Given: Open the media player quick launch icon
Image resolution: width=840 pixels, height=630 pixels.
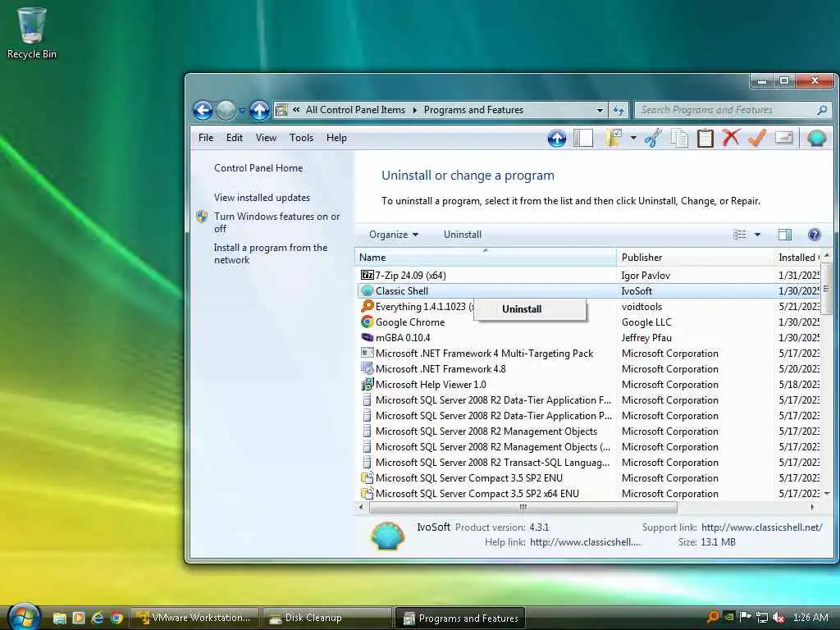Looking at the screenshot, I should pos(78,618).
